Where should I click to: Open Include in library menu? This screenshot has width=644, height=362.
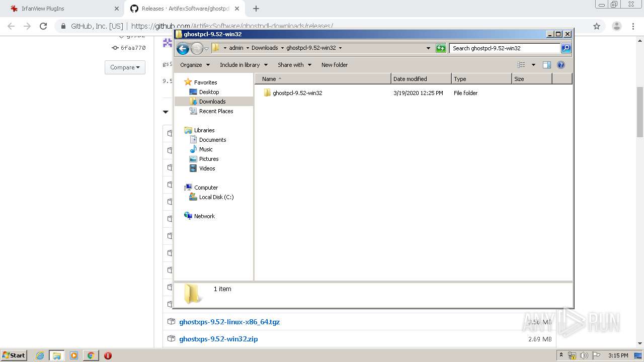click(x=244, y=65)
